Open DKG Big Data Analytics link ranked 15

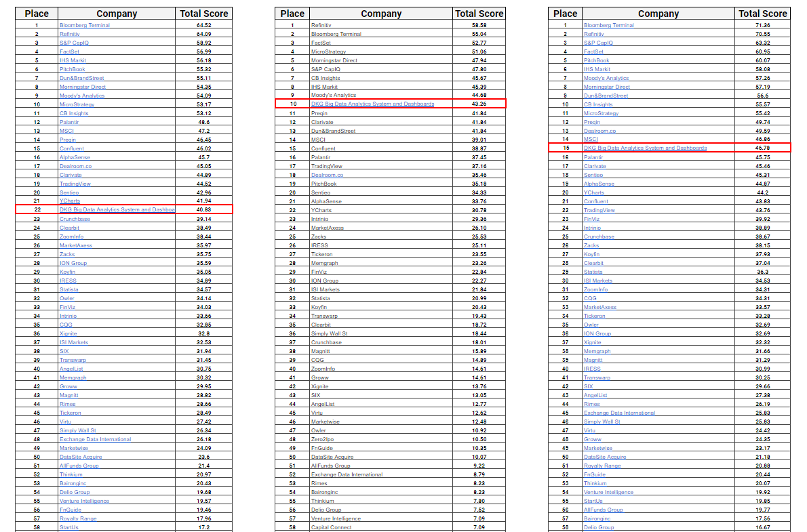click(x=645, y=148)
